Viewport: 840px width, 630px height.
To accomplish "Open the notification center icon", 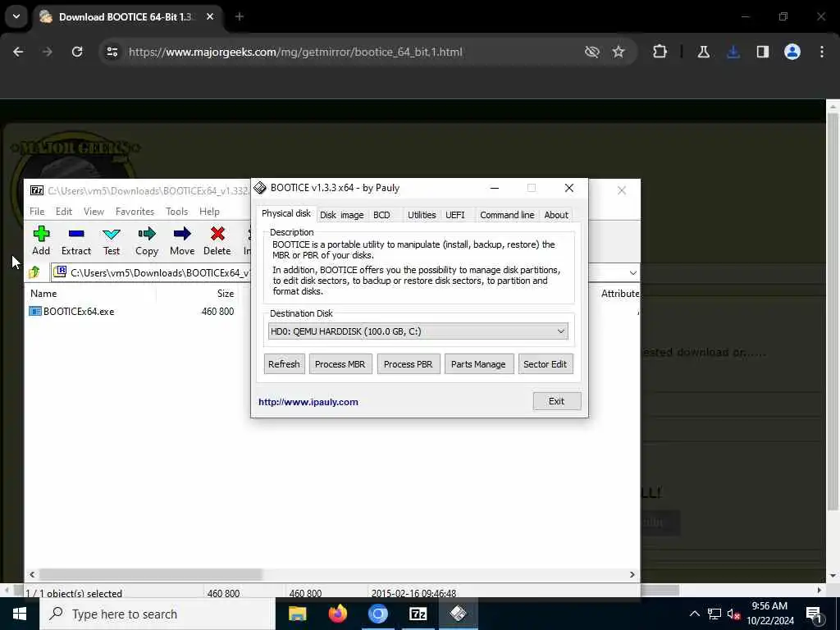I will 815,614.
